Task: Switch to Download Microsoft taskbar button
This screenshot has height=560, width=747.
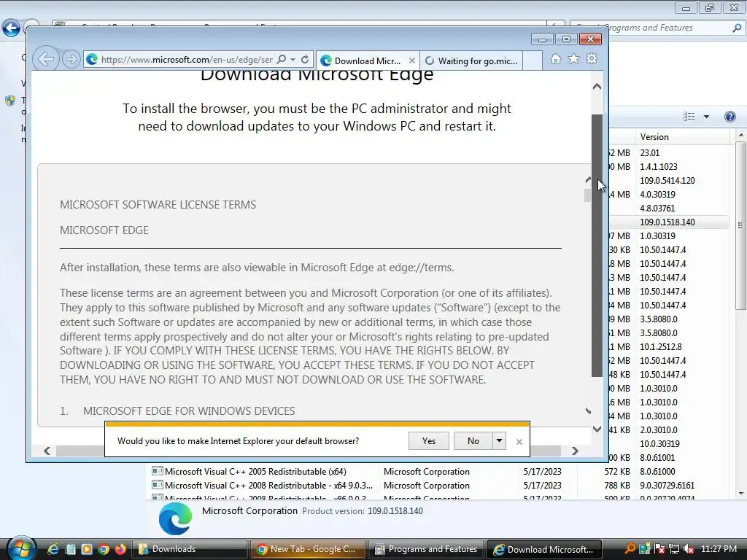Action: [x=544, y=549]
